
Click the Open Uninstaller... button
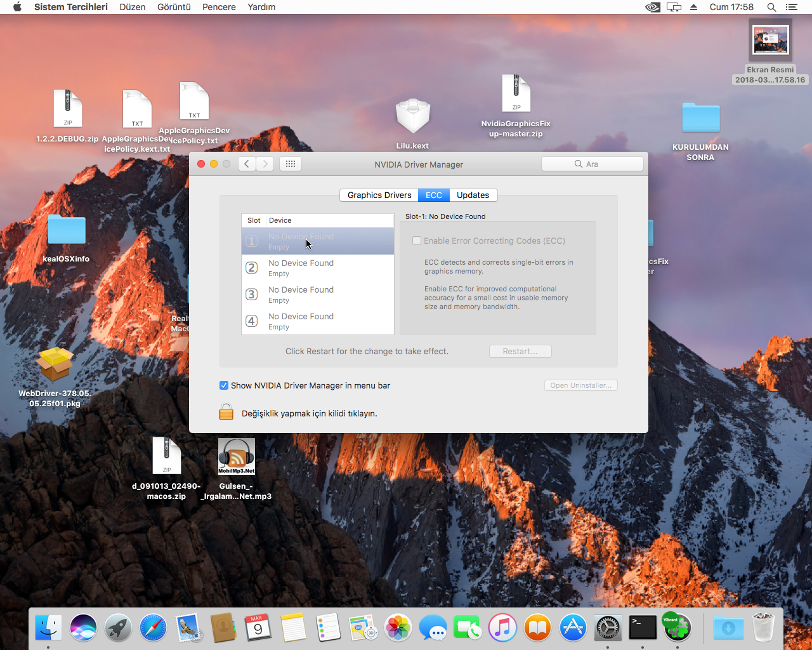tap(580, 385)
